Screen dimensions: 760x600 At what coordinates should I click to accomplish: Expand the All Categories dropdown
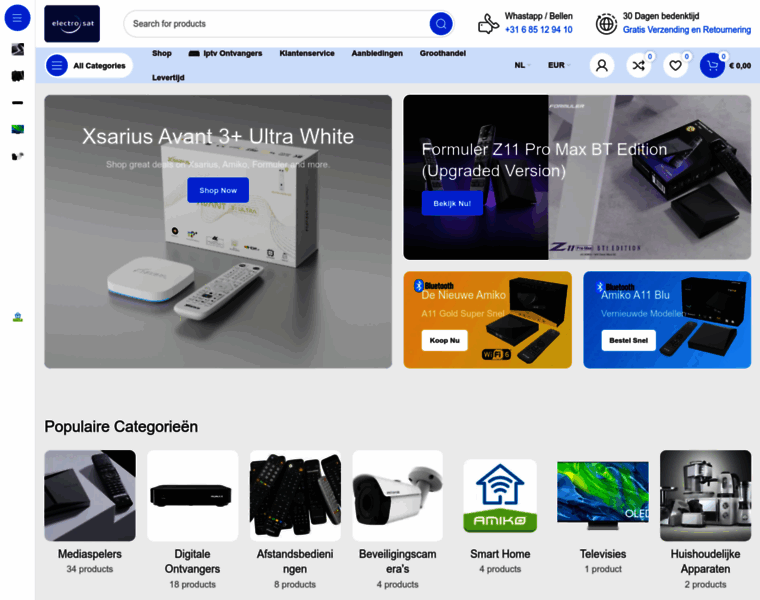89,65
